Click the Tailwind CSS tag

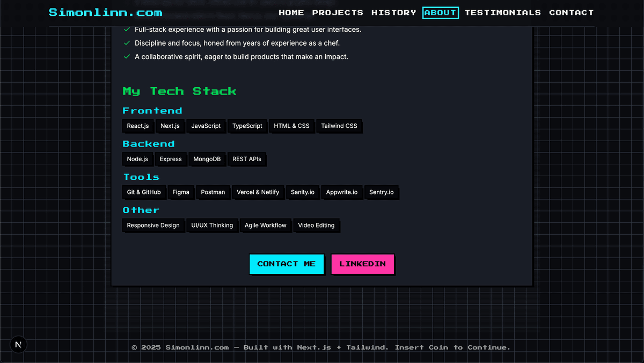pos(339,126)
